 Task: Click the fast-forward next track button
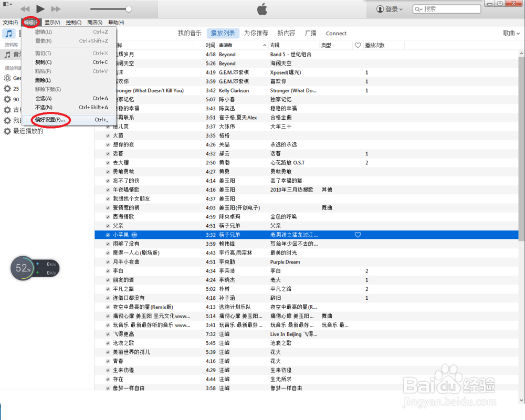[x=56, y=9]
